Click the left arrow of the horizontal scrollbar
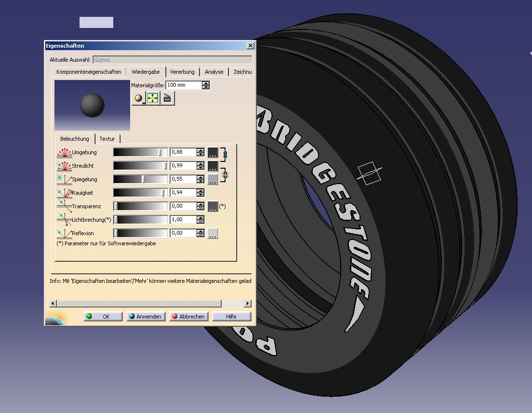Screen dimensions: 532x413 53,304
